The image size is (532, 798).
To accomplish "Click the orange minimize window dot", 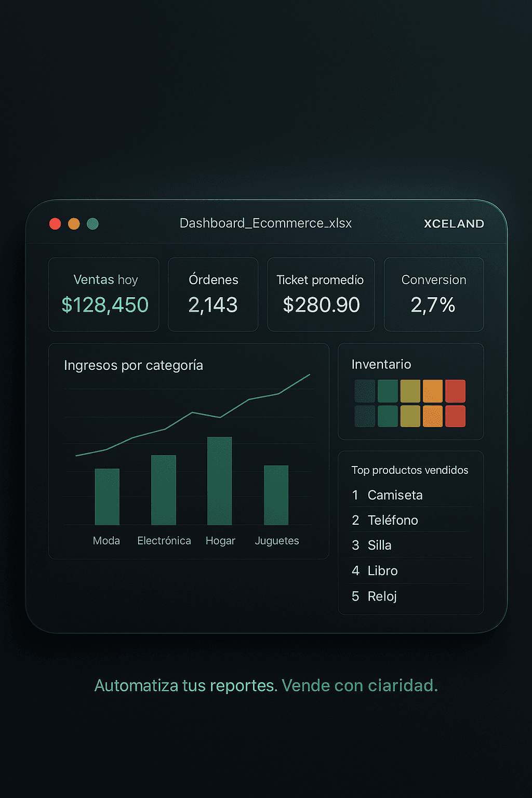I will (74, 224).
